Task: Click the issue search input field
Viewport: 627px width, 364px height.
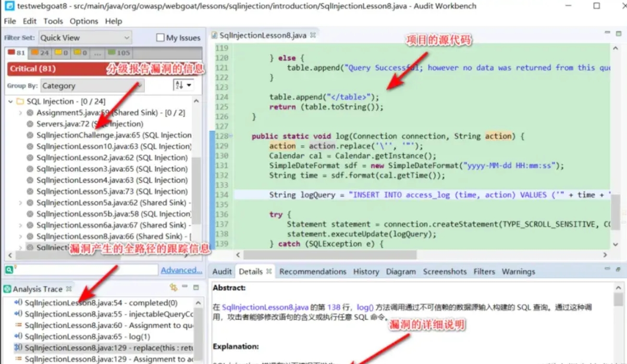Action: (x=87, y=270)
